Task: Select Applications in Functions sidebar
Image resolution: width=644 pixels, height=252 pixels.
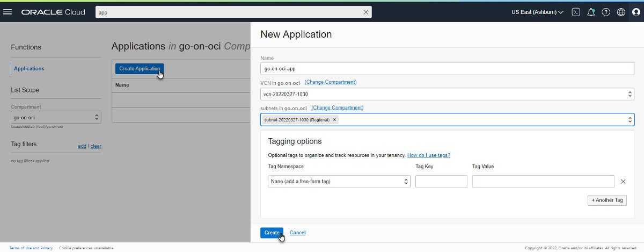Action: tap(29, 69)
